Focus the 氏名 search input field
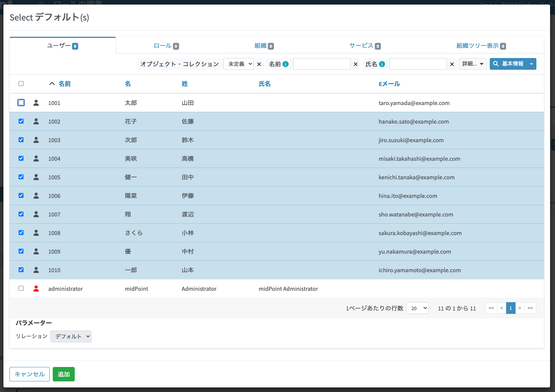 [418, 64]
